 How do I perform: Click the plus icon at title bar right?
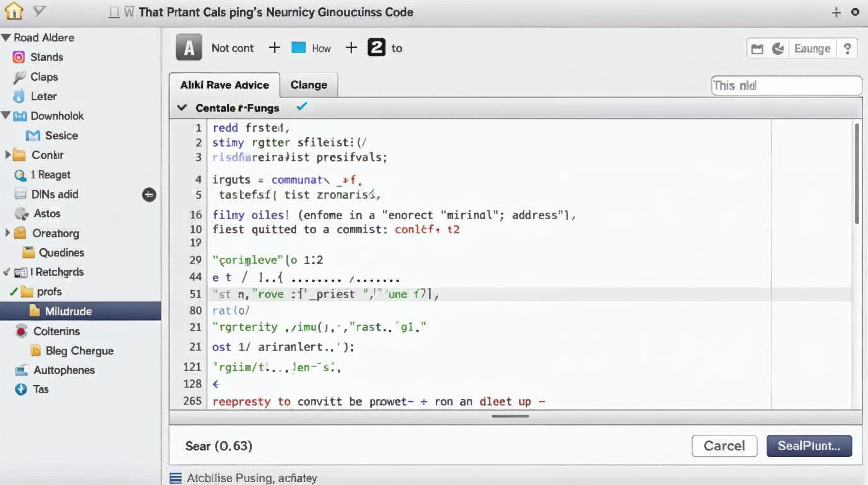[x=836, y=12]
